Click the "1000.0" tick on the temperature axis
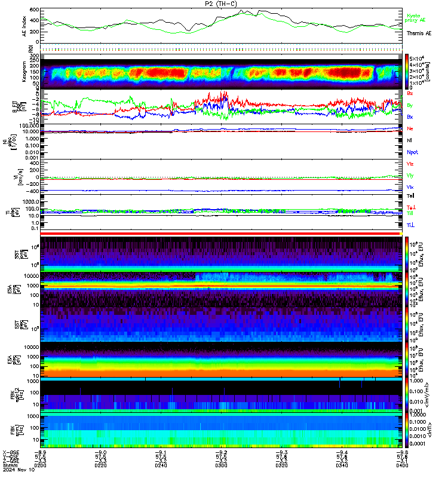 coord(31,202)
